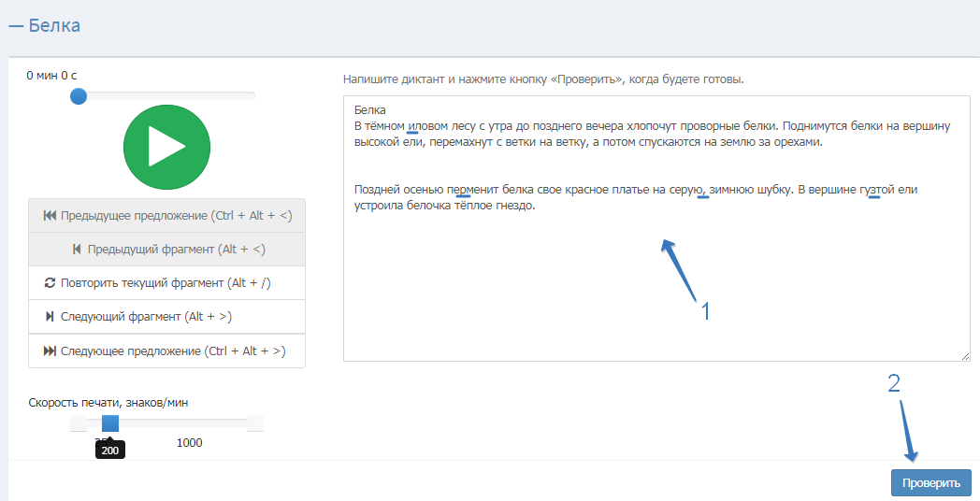Click the typing speed slider handle
The image size is (980, 501).
[x=110, y=423]
